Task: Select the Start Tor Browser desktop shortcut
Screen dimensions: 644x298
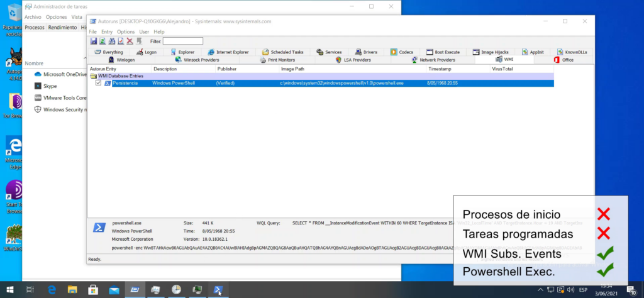Action: 14,197
